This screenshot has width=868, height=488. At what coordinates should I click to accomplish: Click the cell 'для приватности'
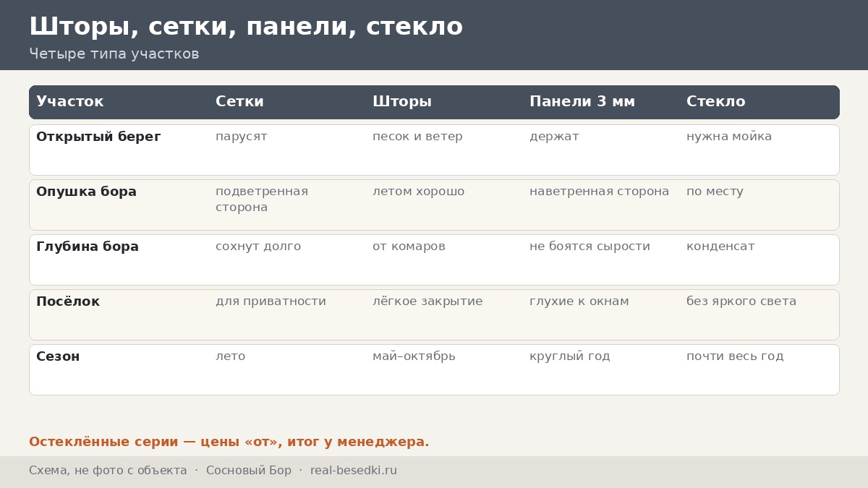point(271,301)
